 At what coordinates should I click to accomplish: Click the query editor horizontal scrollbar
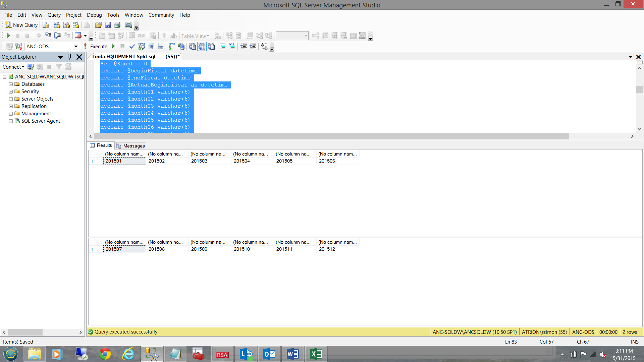pos(331,136)
